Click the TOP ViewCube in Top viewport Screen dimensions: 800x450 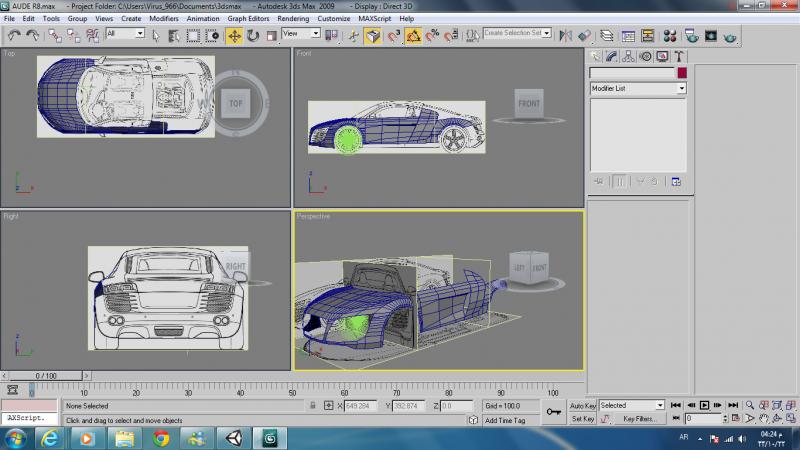tap(235, 103)
